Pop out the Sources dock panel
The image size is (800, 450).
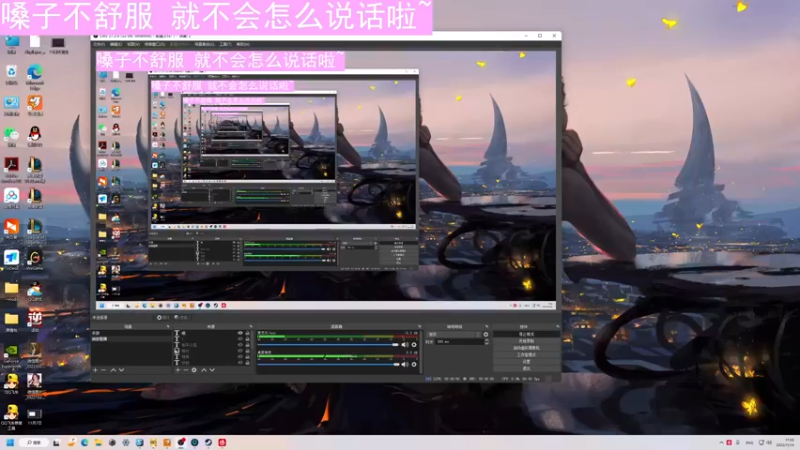(x=251, y=327)
